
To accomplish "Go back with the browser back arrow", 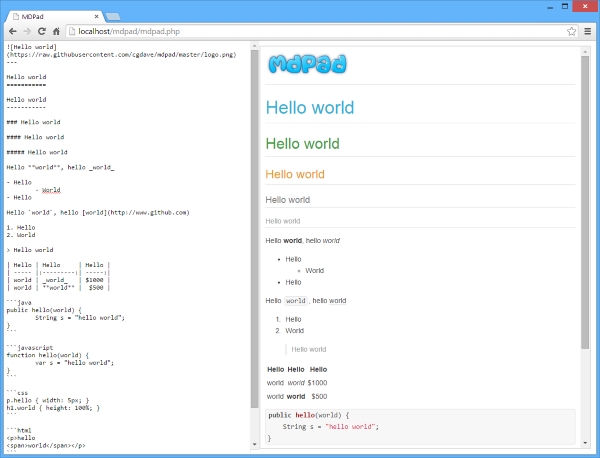I will tap(13, 31).
